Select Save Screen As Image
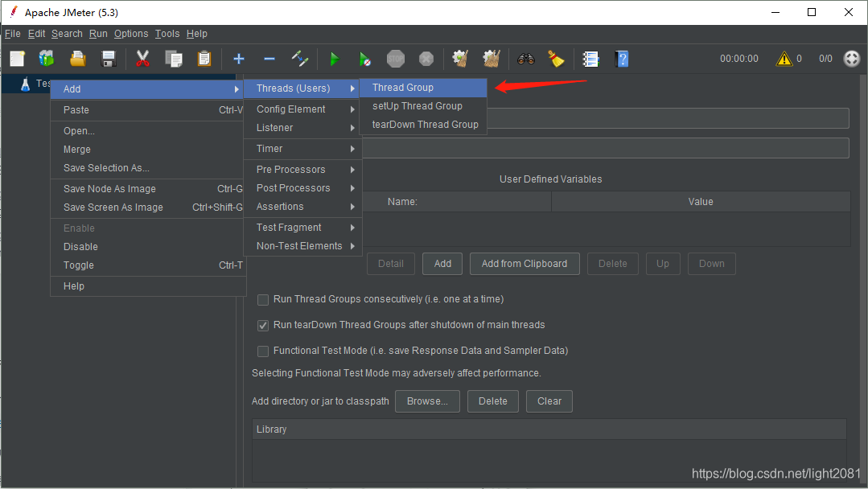 click(148, 208)
